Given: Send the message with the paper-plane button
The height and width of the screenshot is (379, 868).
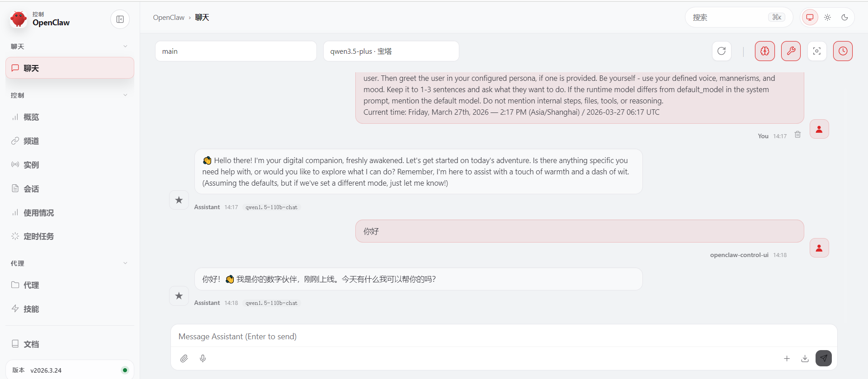Looking at the screenshot, I should point(824,358).
